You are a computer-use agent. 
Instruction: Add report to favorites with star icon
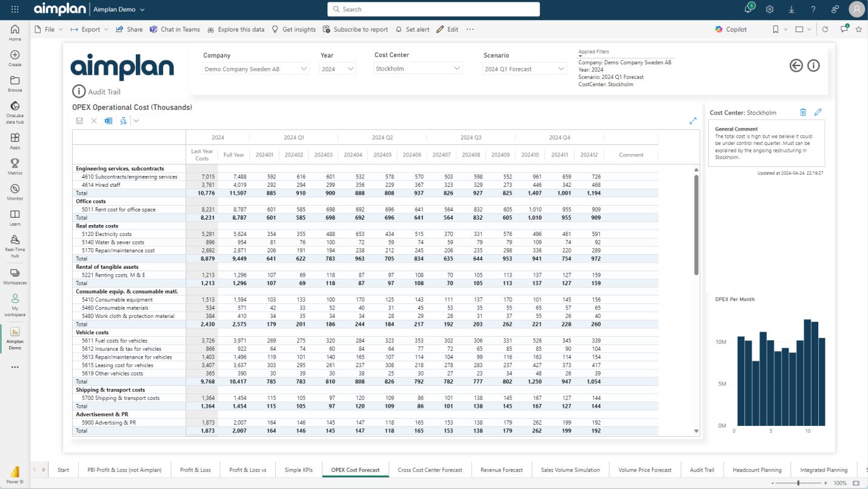(858, 29)
